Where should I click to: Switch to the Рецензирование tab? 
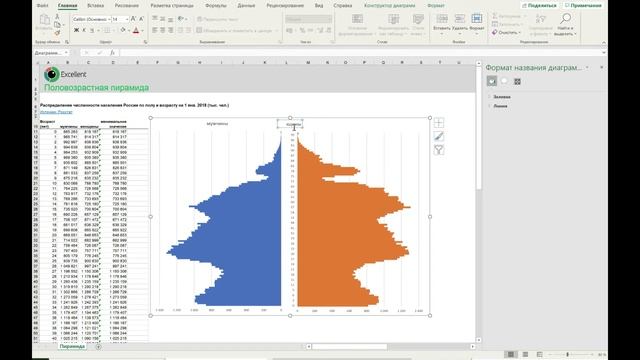coord(285,6)
